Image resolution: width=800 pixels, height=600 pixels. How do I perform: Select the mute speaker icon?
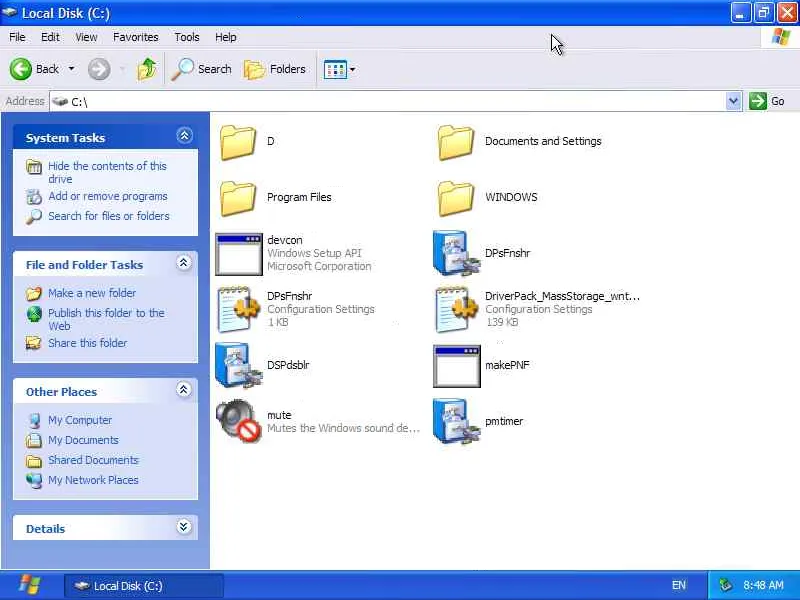click(x=239, y=421)
